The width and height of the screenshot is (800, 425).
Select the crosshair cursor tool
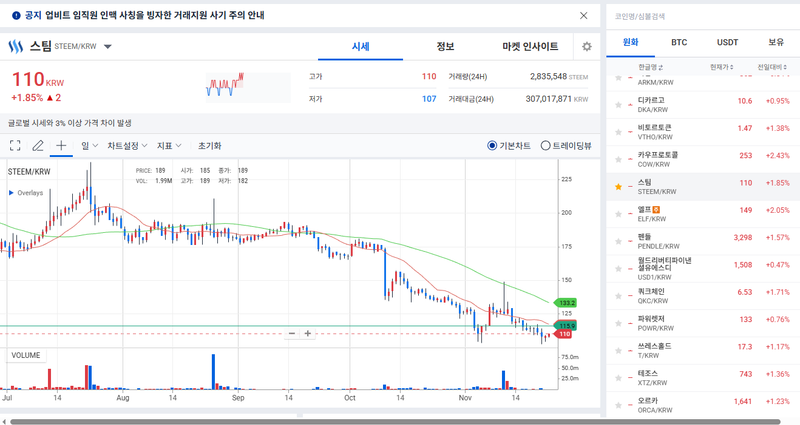(x=61, y=145)
